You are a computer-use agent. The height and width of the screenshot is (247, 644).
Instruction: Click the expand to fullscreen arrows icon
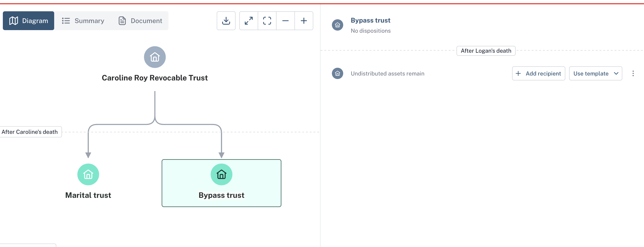pyautogui.click(x=249, y=21)
